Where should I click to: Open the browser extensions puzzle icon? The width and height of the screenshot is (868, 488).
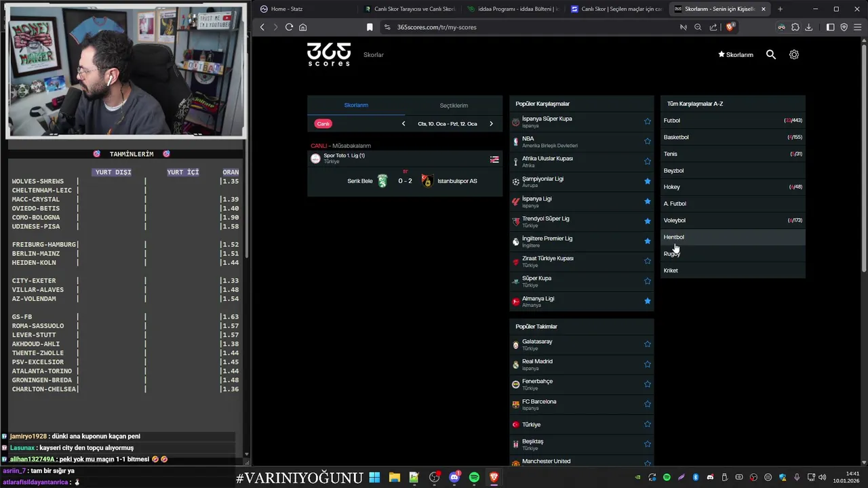tap(795, 27)
